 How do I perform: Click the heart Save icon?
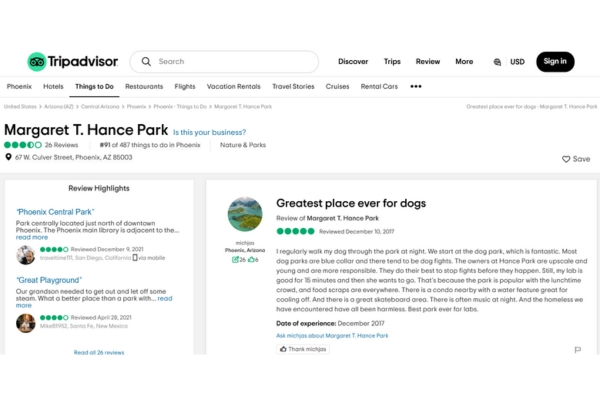click(x=566, y=159)
